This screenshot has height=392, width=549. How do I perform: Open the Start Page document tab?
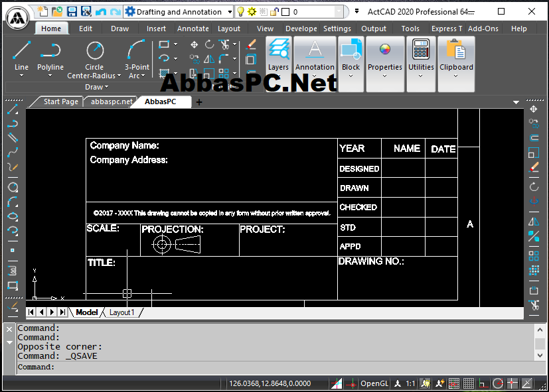(60, 101)
